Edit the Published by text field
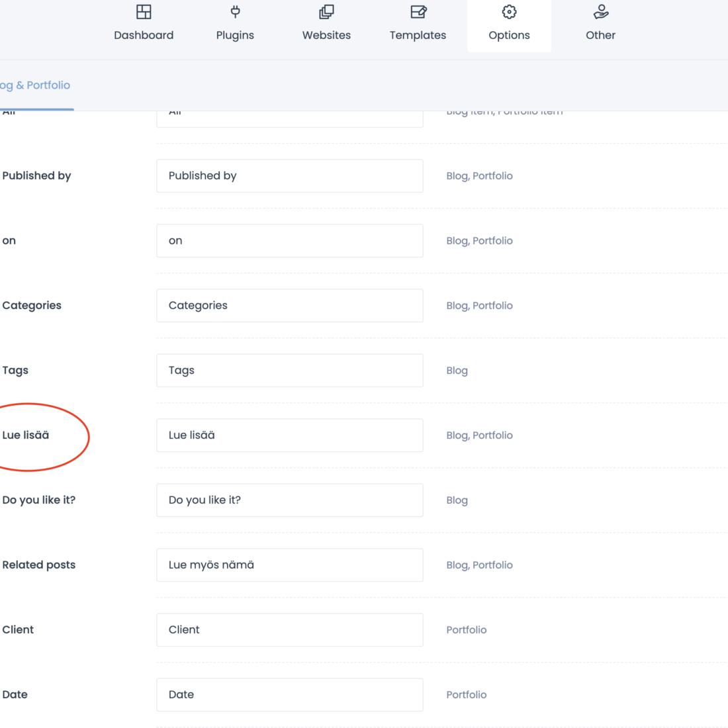Viewport: 728px width, 728px height. point(290,176)
